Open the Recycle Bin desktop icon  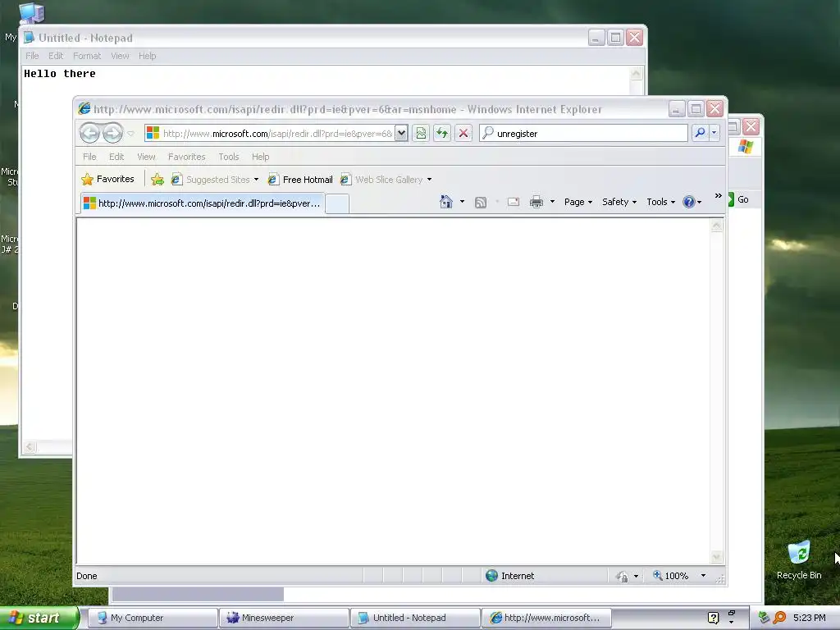(799, 560)
